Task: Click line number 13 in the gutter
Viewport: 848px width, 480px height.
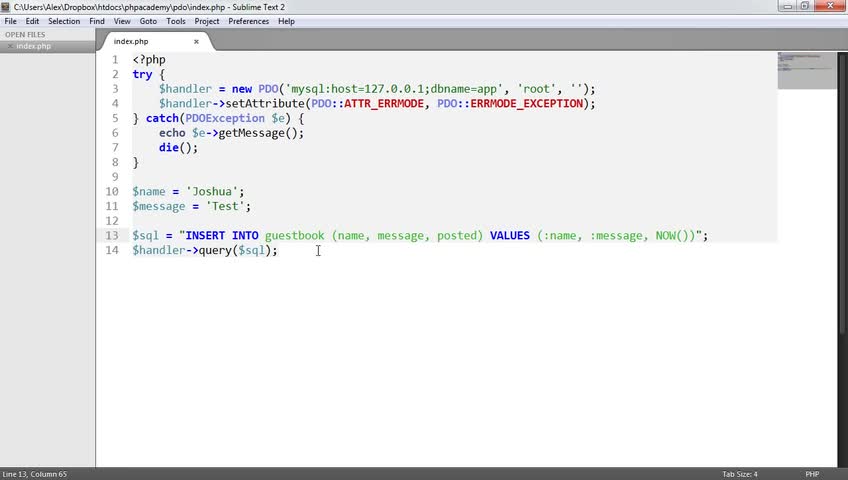Action: [x=111, y=236]
